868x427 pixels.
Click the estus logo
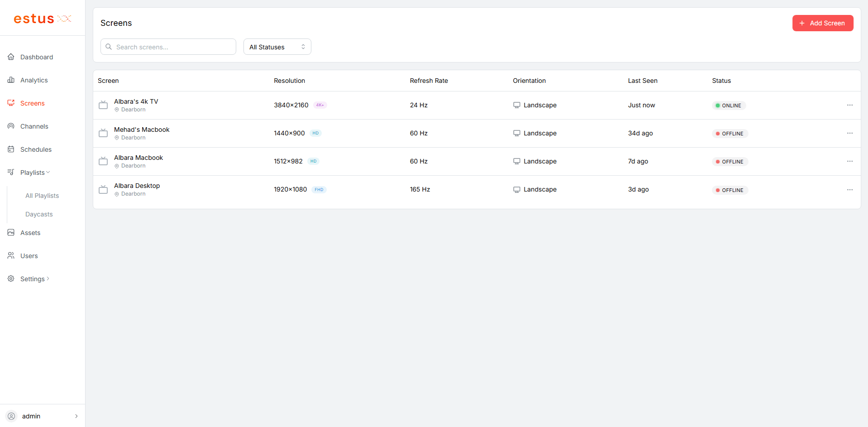tap(43, 19)
